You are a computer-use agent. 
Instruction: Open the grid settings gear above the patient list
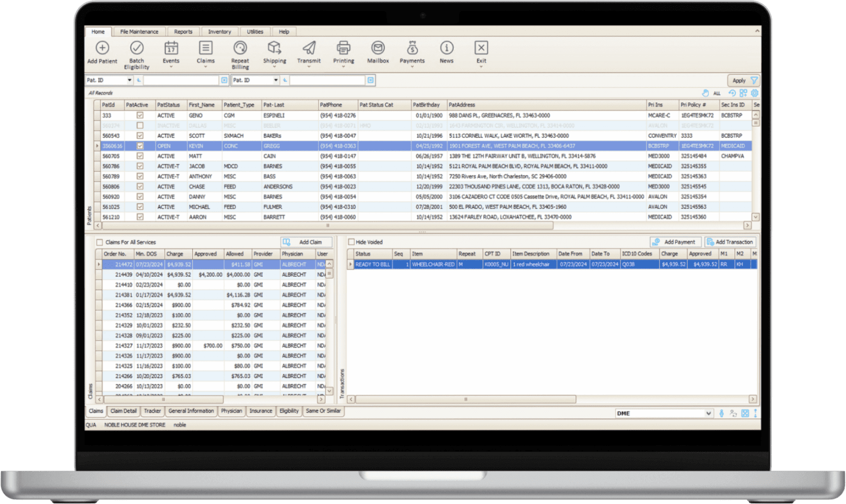click(754, 92)
